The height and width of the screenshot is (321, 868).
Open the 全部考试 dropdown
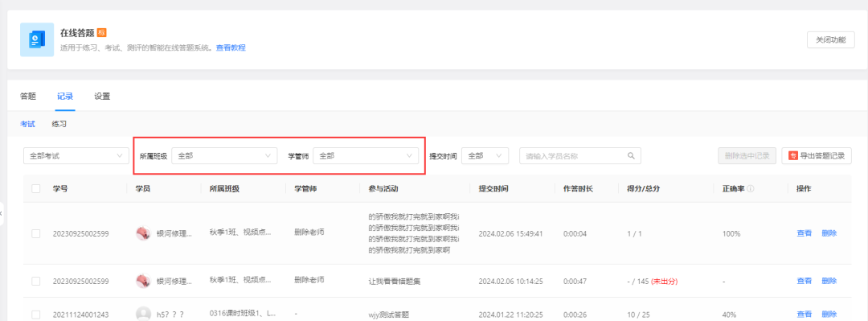76,156
